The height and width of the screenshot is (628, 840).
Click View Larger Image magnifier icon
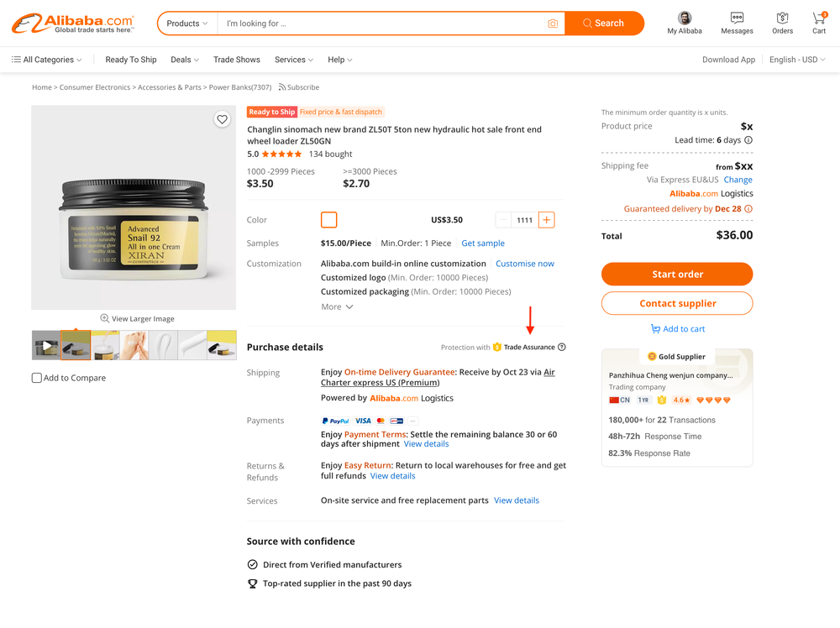pos(105,318)
